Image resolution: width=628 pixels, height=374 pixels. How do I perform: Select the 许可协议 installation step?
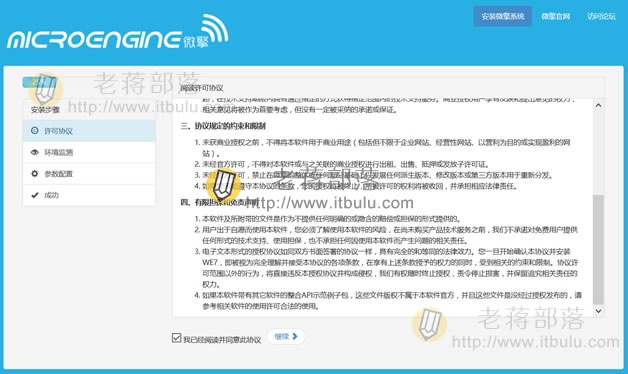click(89, 131)
